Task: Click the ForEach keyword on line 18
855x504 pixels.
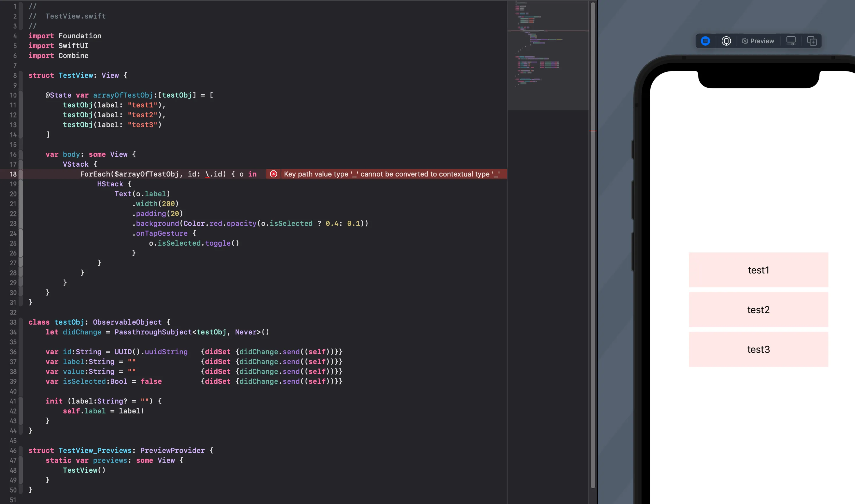Action: pyautogui.click(x=95, y=174)
